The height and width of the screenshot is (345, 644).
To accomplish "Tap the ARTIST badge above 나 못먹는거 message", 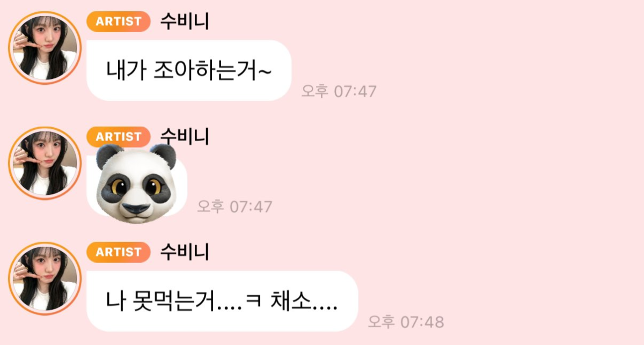I will tap(119, 252).
